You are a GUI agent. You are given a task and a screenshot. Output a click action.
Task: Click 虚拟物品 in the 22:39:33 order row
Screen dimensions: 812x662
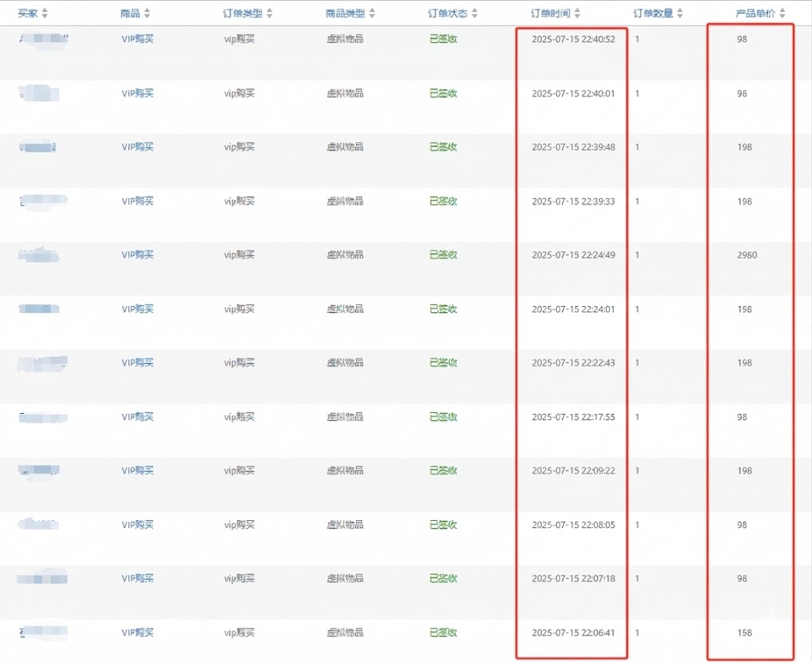click(x=345, y=201)
